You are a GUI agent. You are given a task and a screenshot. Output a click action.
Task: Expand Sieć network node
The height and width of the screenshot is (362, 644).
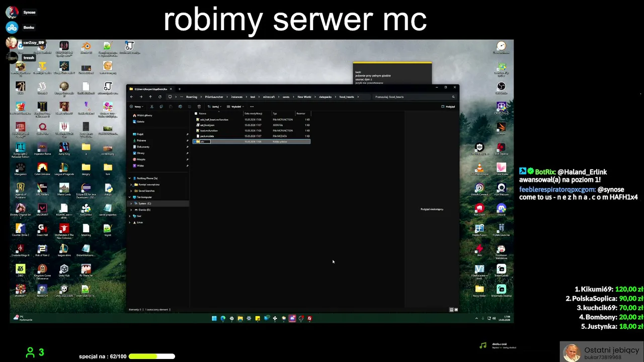coord(130,216)
